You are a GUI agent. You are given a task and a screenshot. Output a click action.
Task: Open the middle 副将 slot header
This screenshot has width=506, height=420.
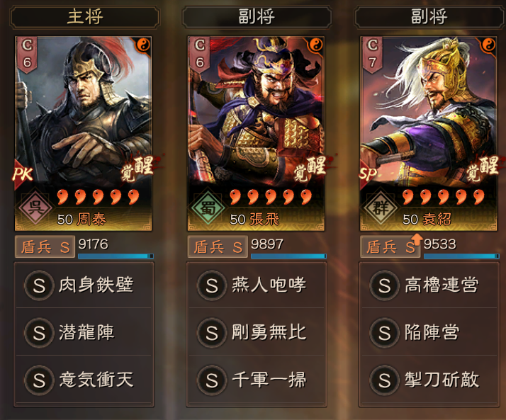tap(257, 17)
